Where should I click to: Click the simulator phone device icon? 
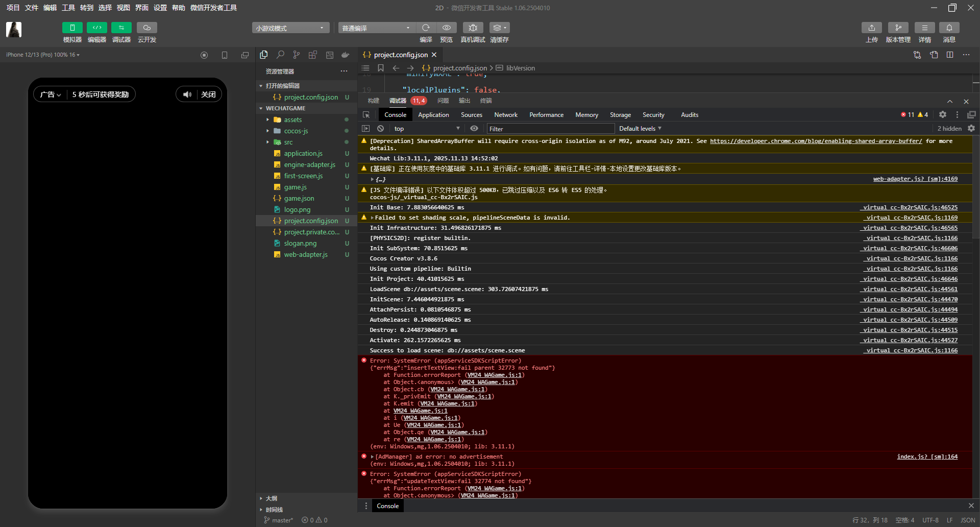225,55
